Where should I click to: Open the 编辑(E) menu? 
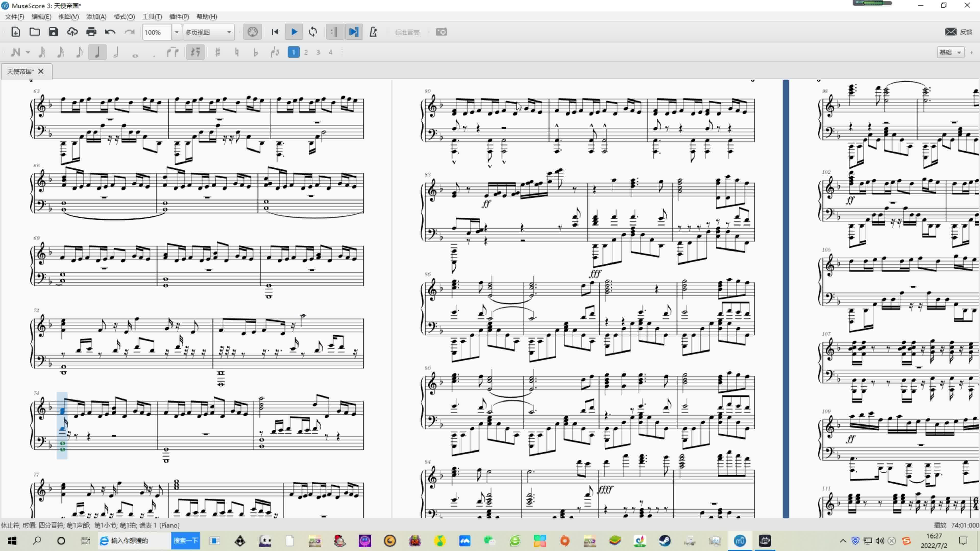(41, 17)
